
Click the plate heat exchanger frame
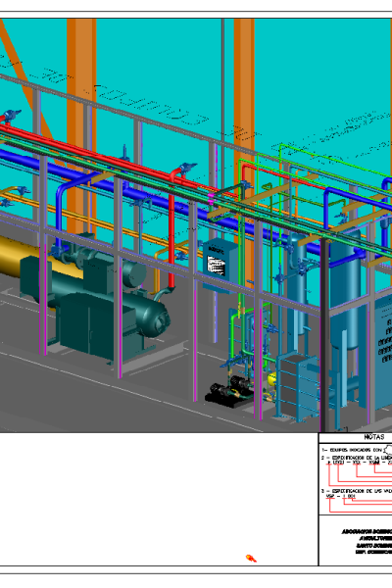coord(298,388)
